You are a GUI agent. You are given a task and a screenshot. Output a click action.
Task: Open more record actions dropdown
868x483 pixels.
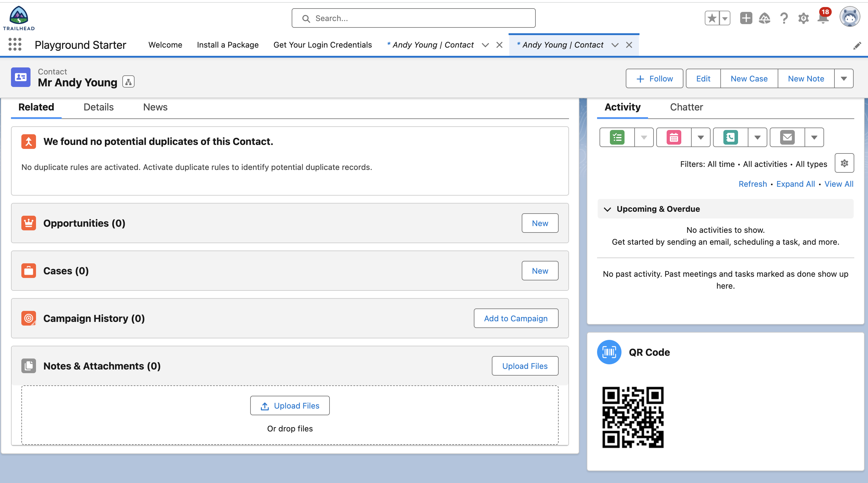coord(844,78)
